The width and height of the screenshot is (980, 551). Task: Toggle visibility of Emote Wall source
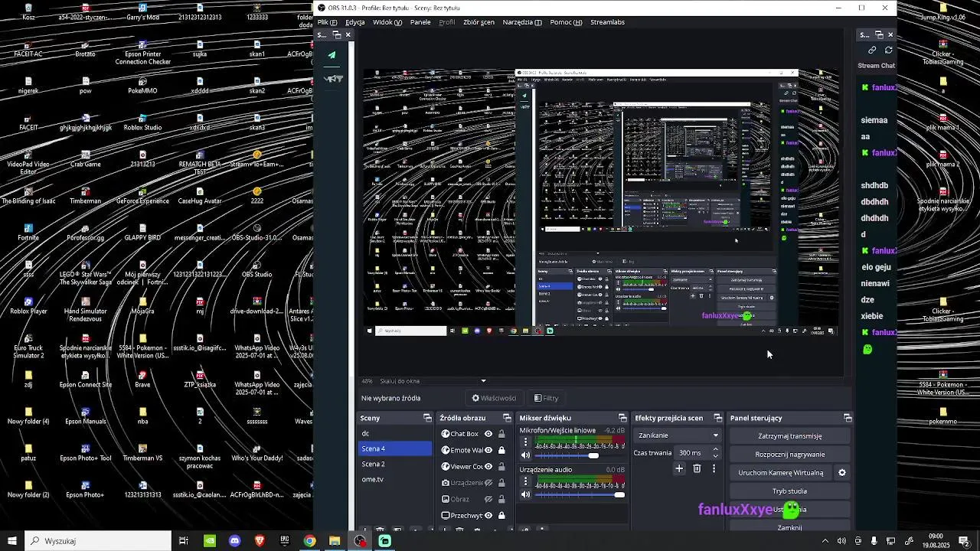pos(488,450)
